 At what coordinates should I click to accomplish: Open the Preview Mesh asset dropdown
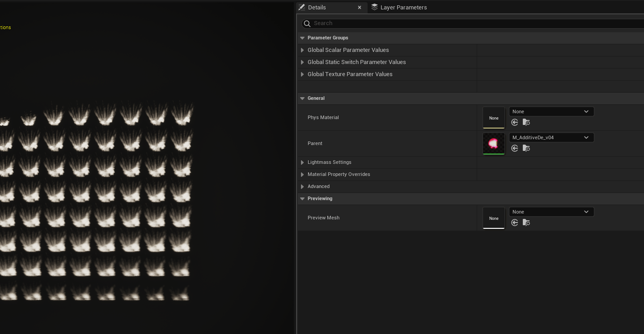click(x=551, y=212)
